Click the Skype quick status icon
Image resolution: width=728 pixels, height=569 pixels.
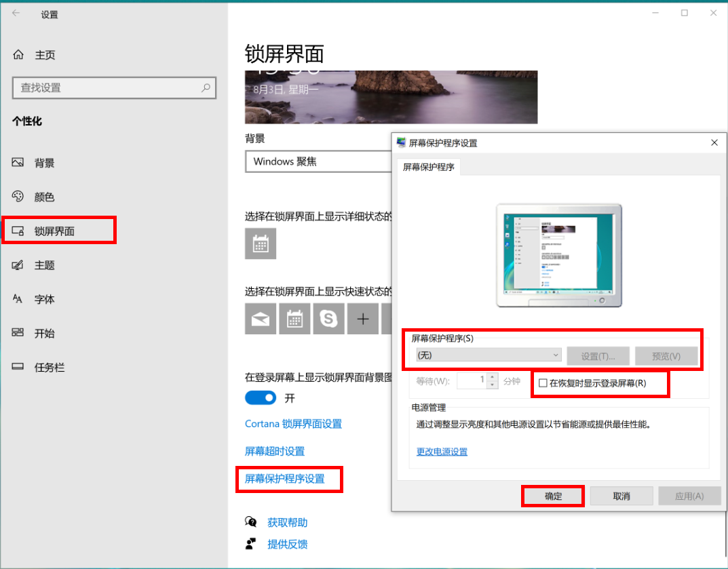tap(329, 319)
